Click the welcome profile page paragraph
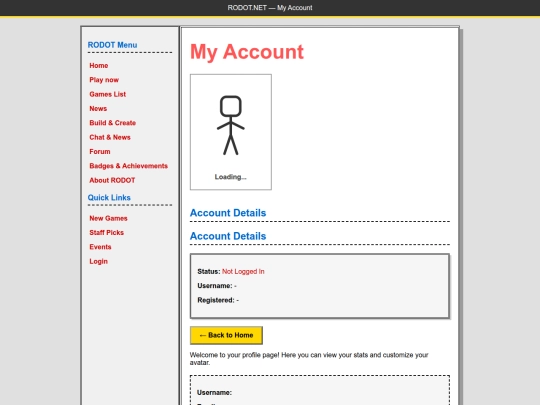 coord(309,359)
